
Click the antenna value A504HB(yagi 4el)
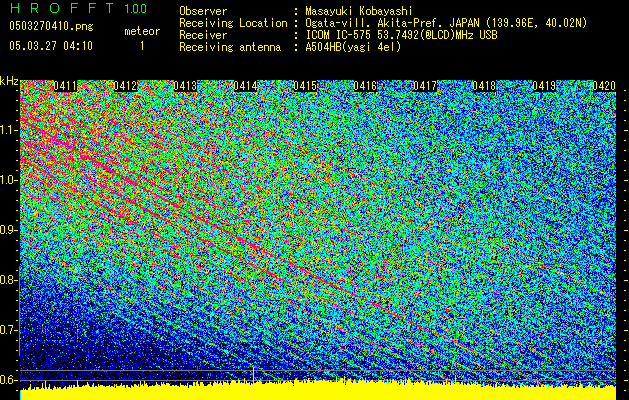(353, 47)
